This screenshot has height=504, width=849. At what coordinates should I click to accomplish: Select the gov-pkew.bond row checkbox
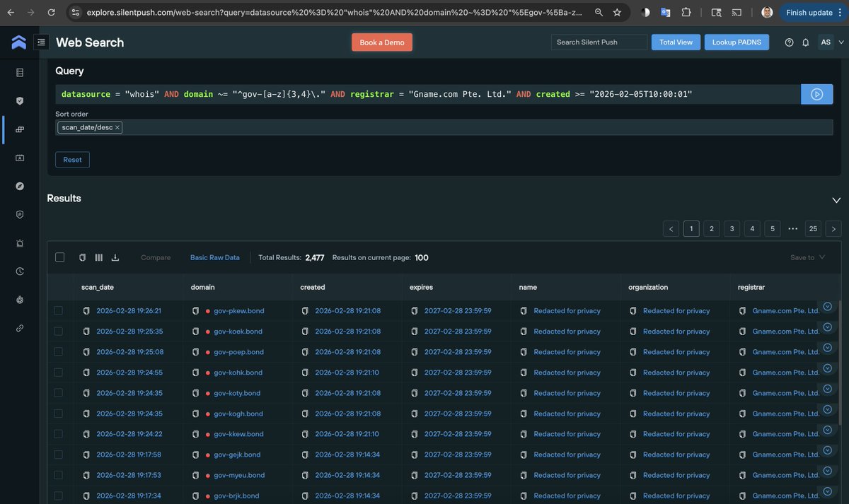point(58,310)
